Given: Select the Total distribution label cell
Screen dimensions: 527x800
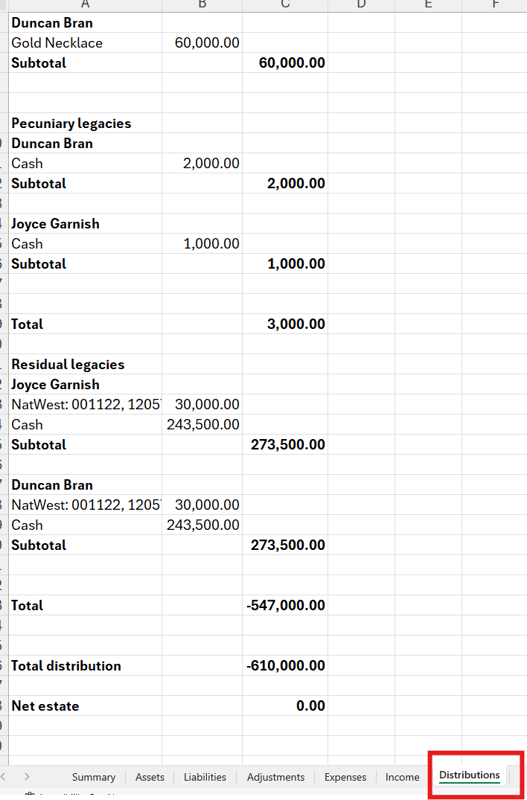Looking at the screenshot, I should coord(85,665).
